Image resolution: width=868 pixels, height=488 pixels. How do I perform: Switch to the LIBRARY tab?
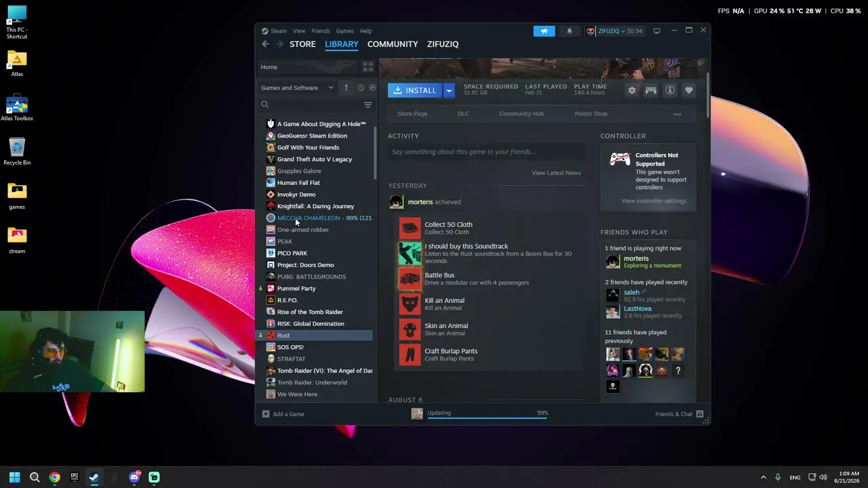tap(341, 44)
